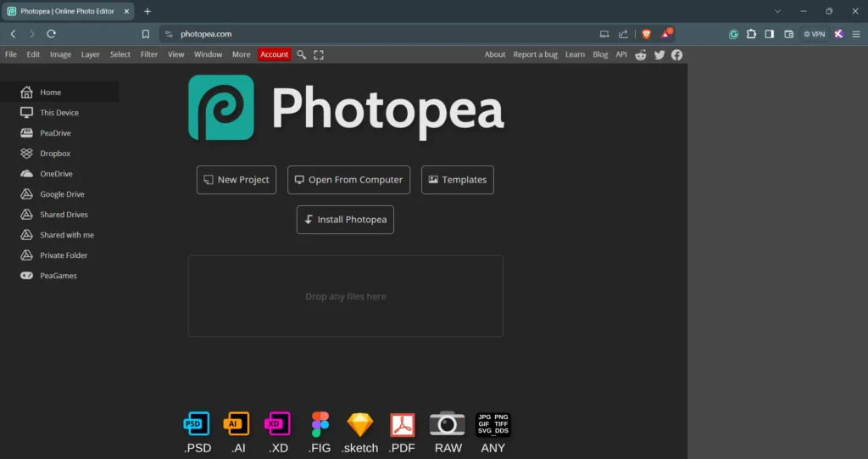
Task: Open the Home sidebar entry
Action: pos(59,92)
